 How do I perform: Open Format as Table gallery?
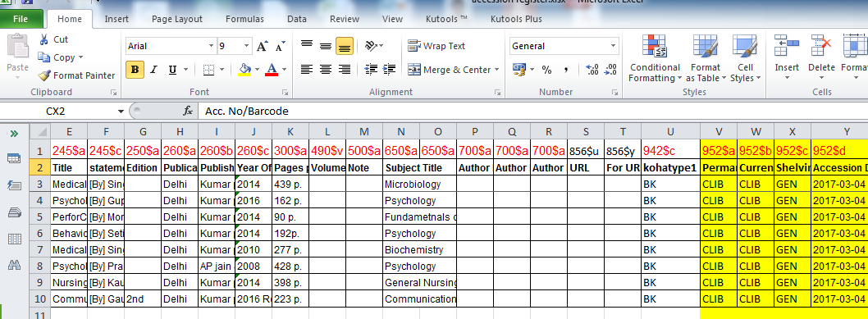point(706,58)
